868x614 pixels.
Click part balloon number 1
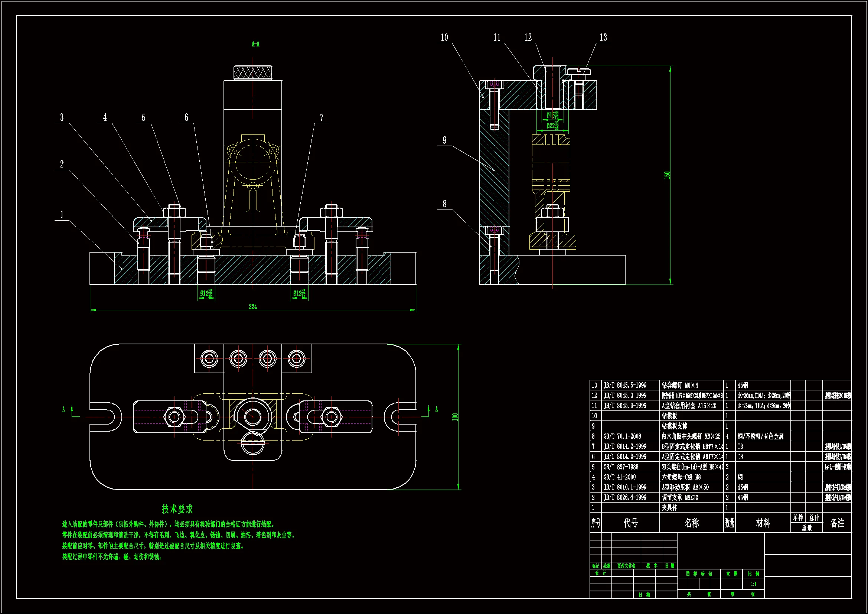(62, 215)
